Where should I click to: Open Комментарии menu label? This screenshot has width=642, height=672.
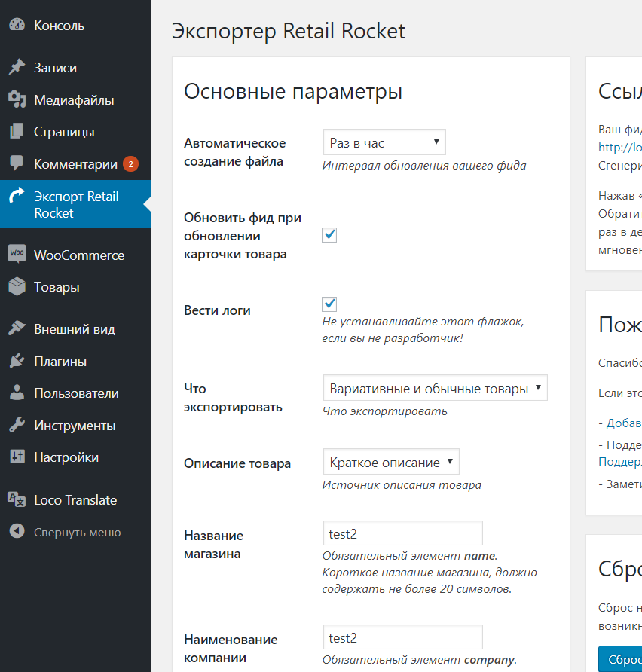pyautogui.click(x=76, y=164)
